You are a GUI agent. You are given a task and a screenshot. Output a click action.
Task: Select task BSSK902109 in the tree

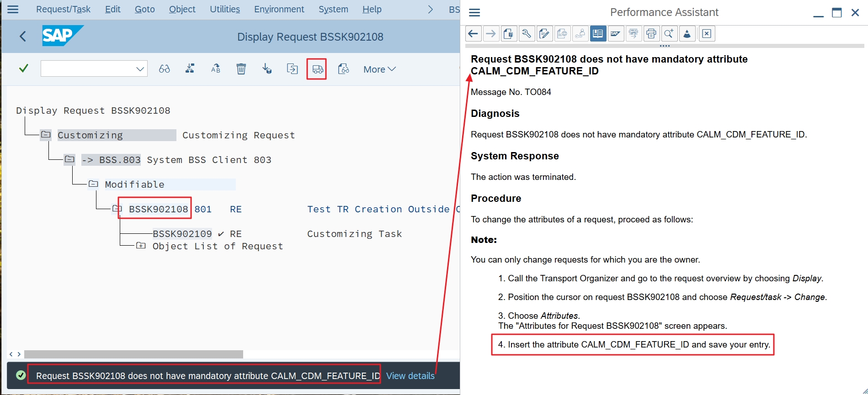click(182, 234)
